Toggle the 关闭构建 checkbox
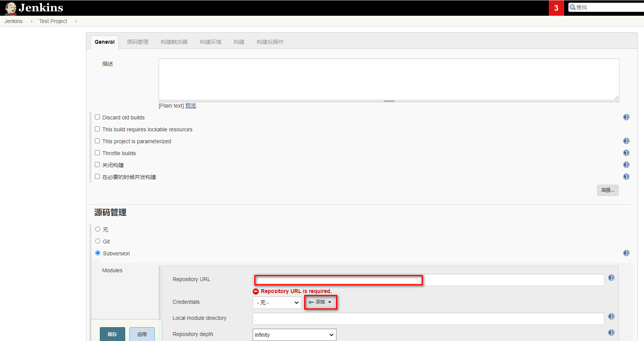The width and height of the screenshot is (644, 341). 97,165
